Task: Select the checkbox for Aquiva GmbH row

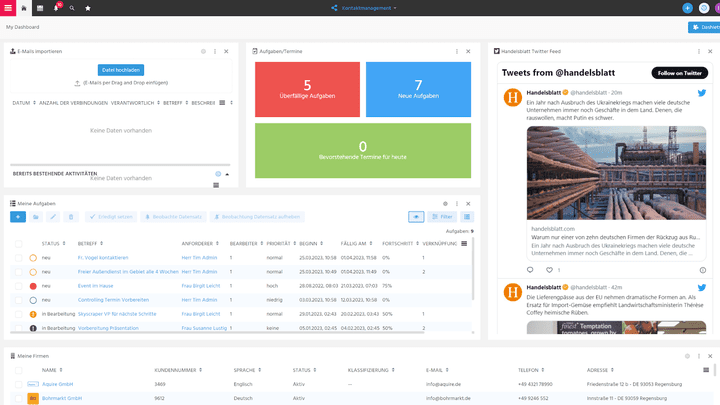Action: [18, 384]
